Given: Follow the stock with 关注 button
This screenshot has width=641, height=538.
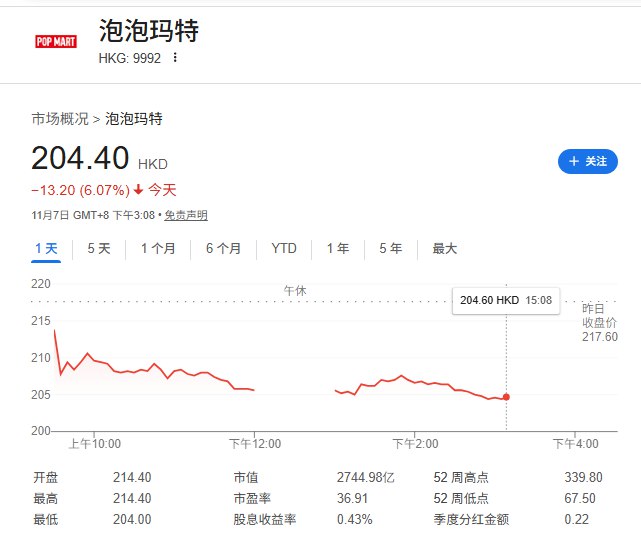Looking at the screenshot, I should 587,161.
